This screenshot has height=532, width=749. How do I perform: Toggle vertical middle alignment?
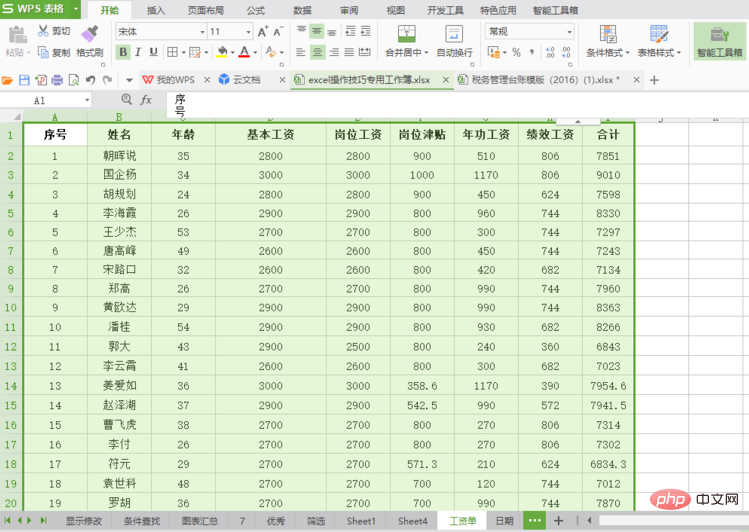click(317, 31)
